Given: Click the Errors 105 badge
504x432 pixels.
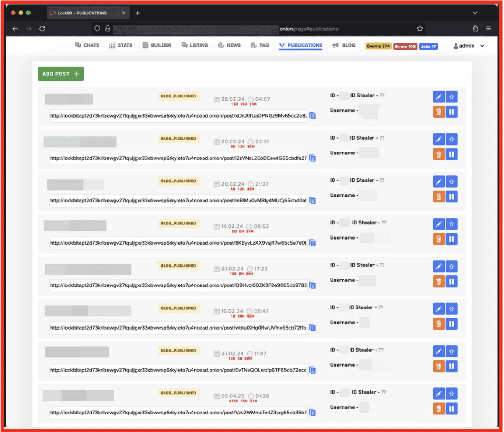Looking at the screenshot, I should click(405, 46).
